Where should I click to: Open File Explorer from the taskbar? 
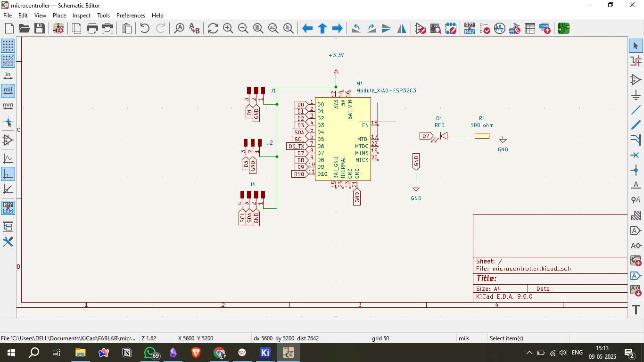[81, 353]
